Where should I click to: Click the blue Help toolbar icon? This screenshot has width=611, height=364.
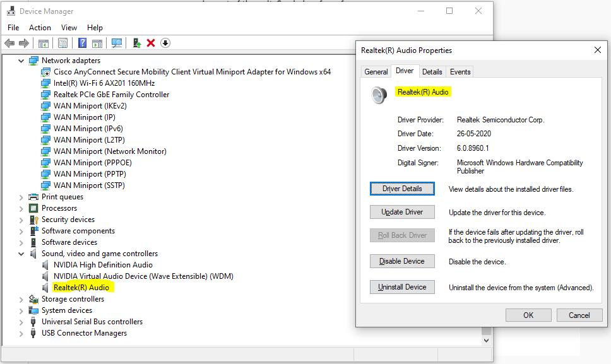pos(82,43)
